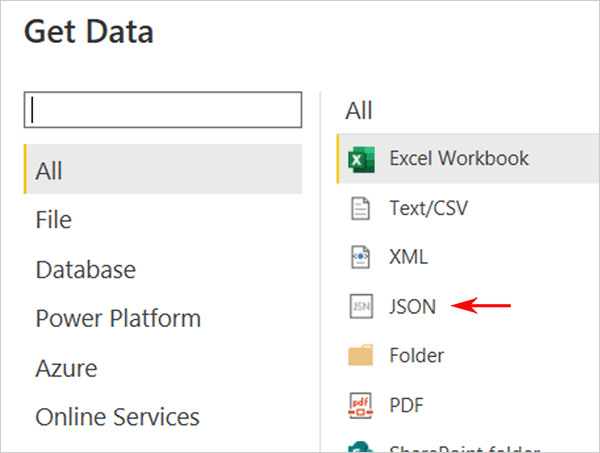
Task: Select the All category
Action: pos(49,170)
